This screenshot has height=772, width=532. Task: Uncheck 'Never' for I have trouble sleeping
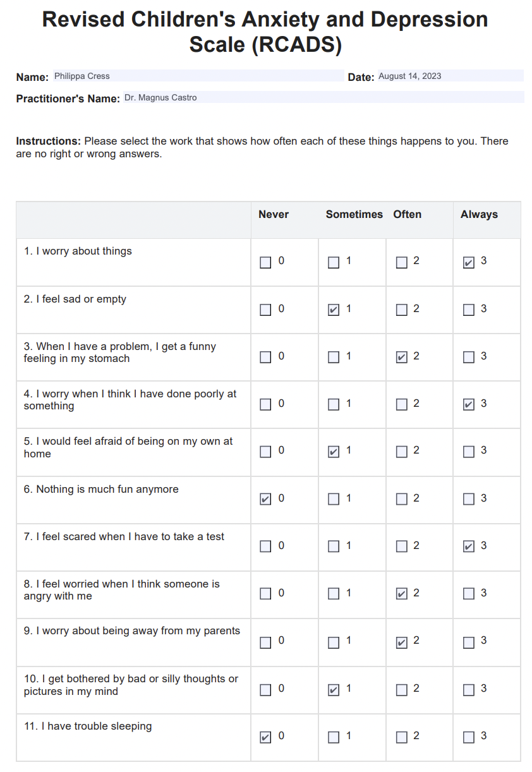(265, 737)
